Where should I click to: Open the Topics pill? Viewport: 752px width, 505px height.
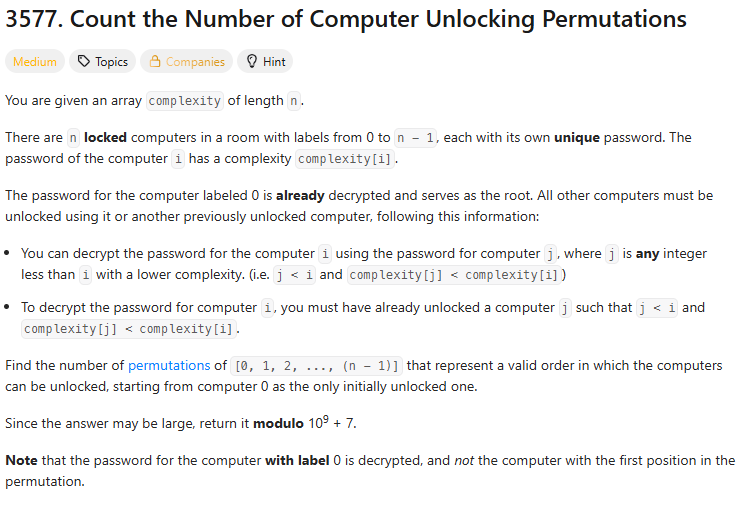pos(103,61)
